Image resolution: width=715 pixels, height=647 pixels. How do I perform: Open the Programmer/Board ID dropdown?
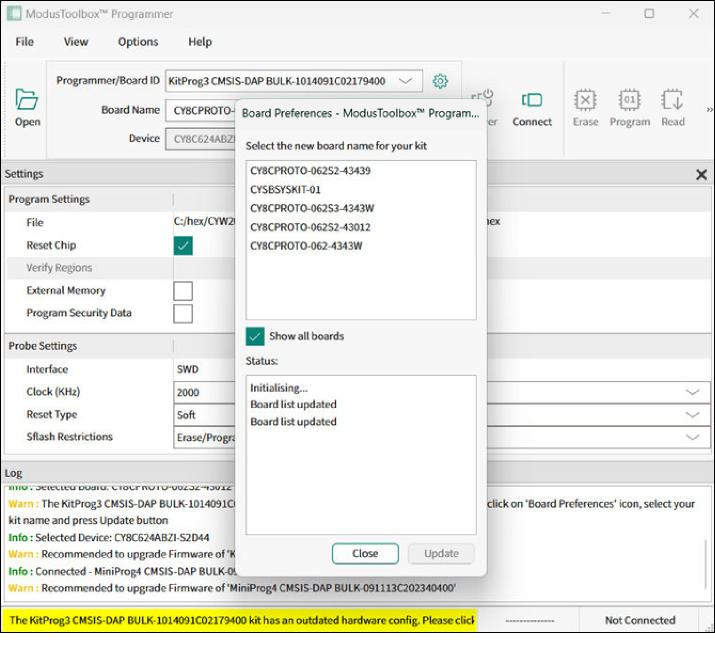405,81
